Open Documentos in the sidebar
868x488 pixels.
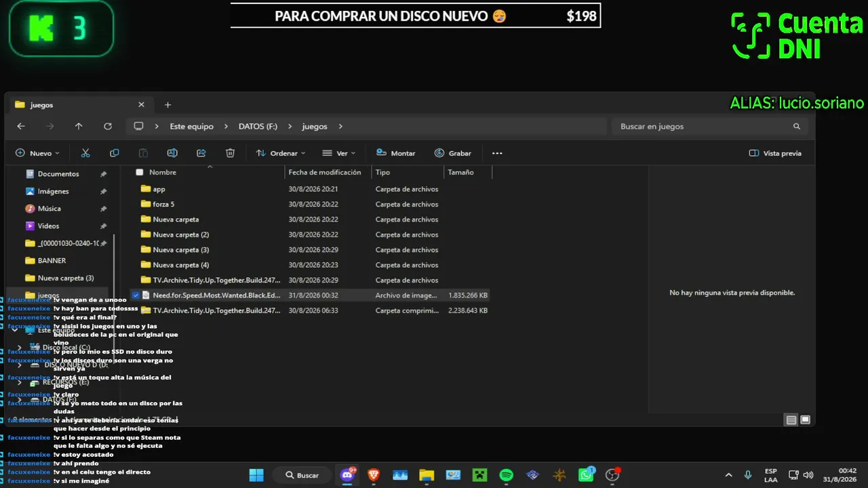tap(58, 174)
